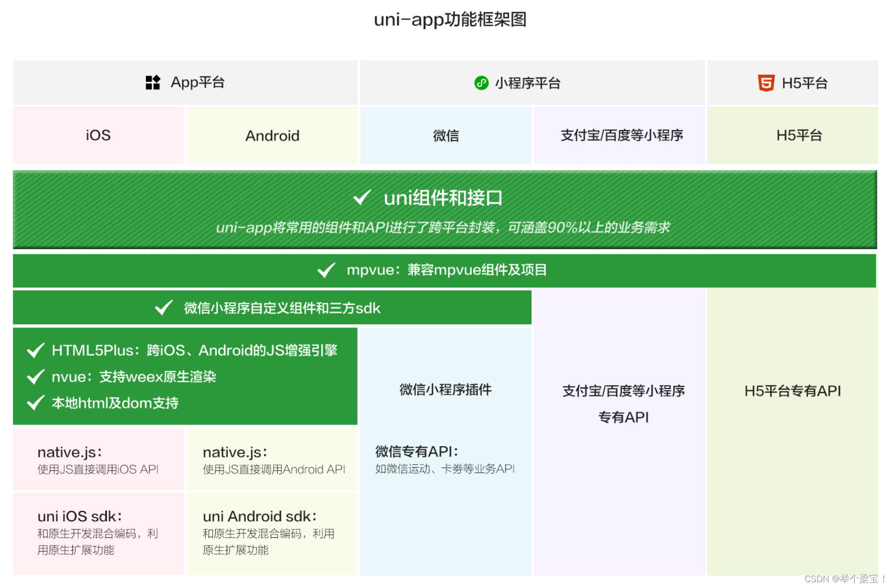Screen dimensions: 892x588
Task: Toggle the check in the mpvue green bar
Action: (325, 271)
